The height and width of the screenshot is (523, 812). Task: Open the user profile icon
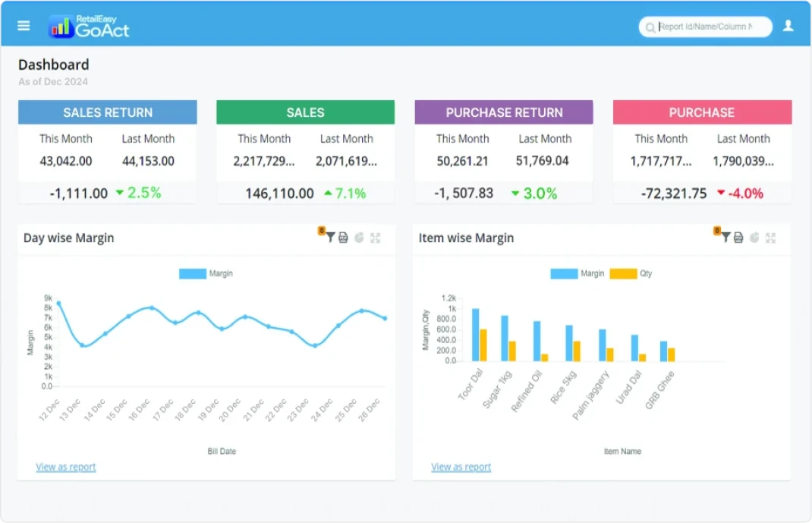788,24
